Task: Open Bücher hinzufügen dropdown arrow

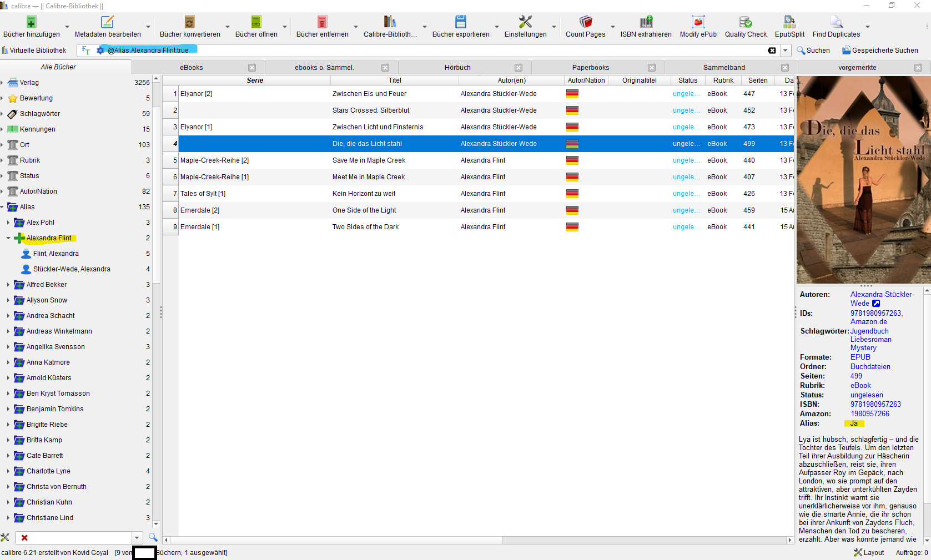Action: [x=67, y=27]
